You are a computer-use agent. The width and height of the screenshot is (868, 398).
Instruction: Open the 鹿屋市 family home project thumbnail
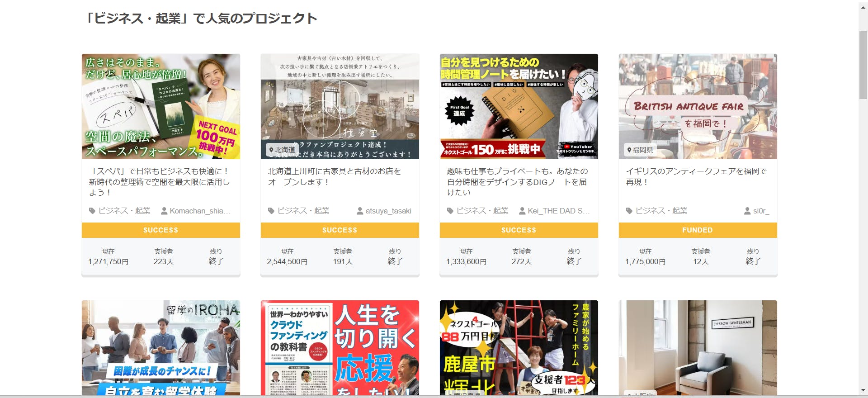pos(519,348)
